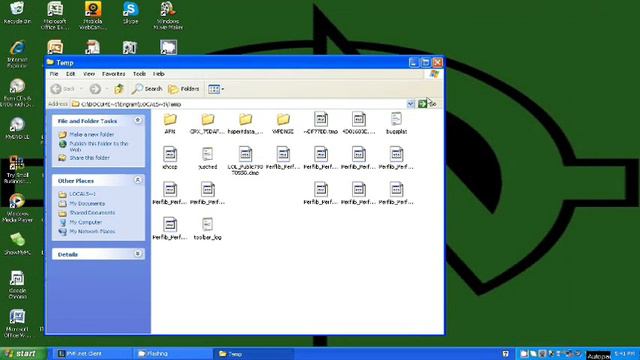The image size is (640, 360).
Task: Open the Back button history arrow
Action: 81,89
